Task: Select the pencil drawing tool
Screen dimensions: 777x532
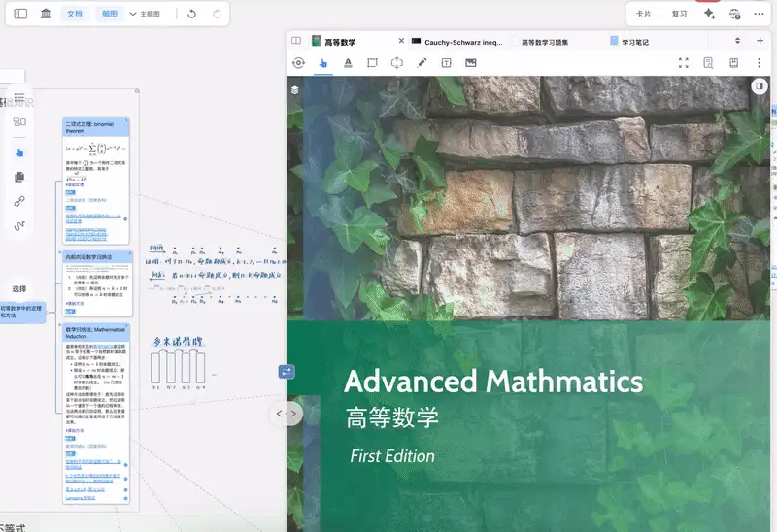Action: pos(422,63)
